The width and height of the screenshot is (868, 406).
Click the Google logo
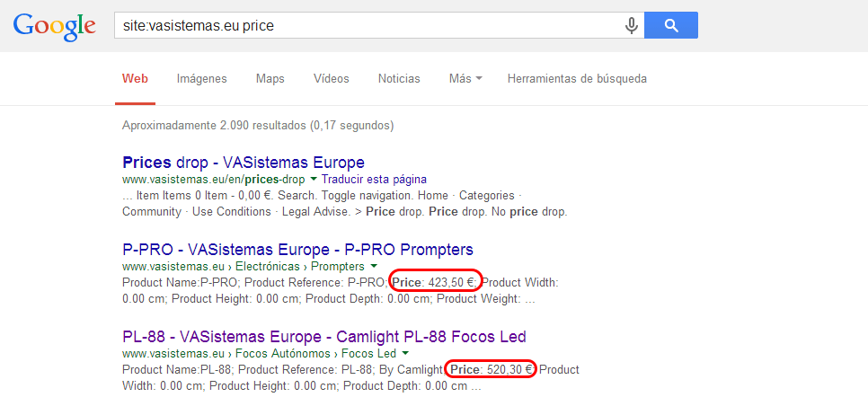(x=54, y=26)
